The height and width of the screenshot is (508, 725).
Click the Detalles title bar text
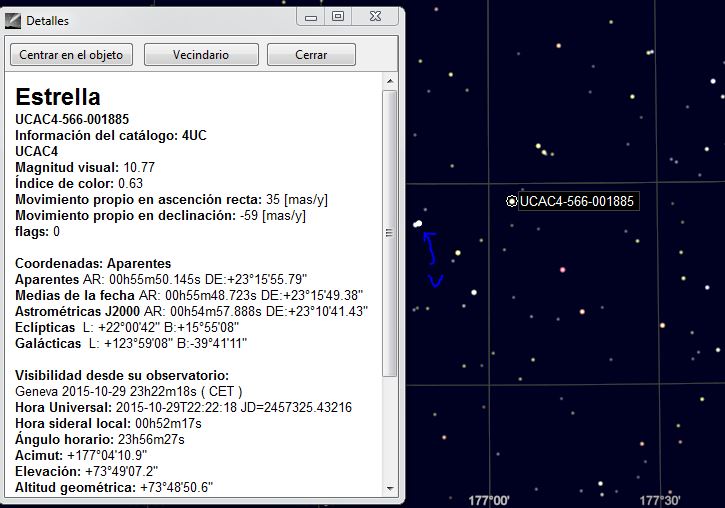(47, 20)
